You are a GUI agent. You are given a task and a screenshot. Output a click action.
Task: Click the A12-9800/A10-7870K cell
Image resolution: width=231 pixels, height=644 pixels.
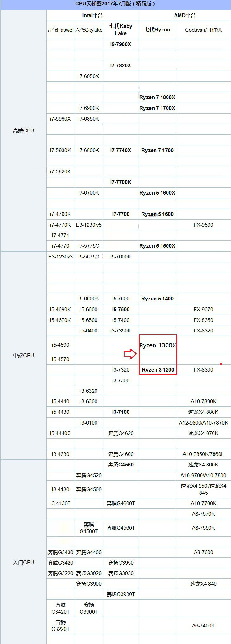(203, 423)
